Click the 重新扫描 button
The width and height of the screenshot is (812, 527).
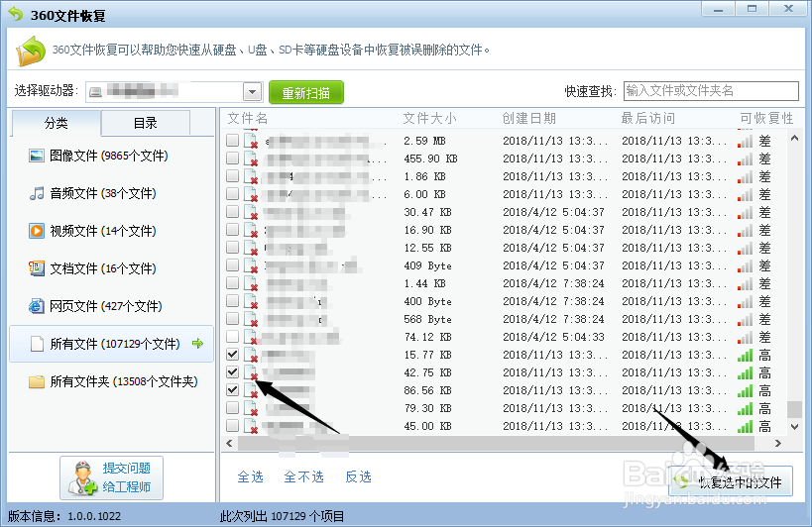306,92
